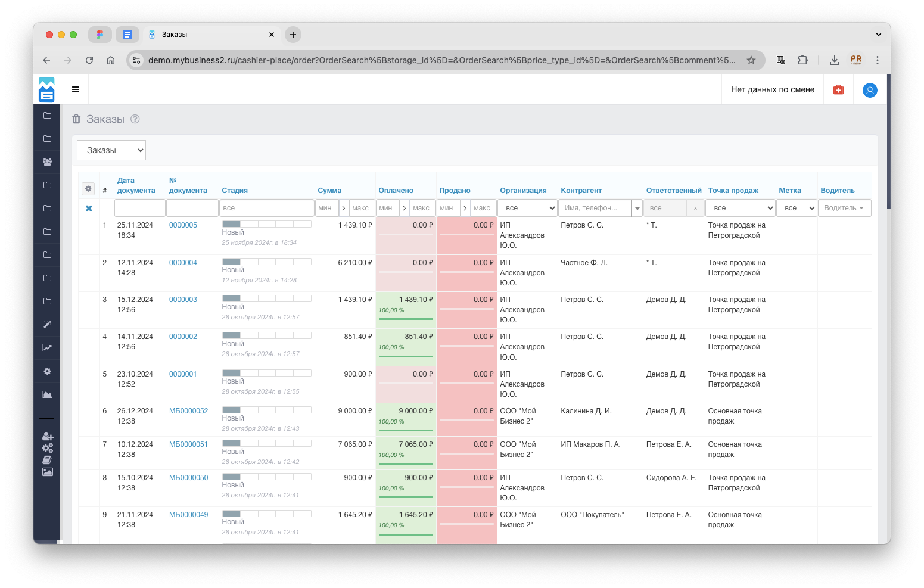Open the blue user profile avatar
Viewport: 924px width, 588px height.
[870, 90]
